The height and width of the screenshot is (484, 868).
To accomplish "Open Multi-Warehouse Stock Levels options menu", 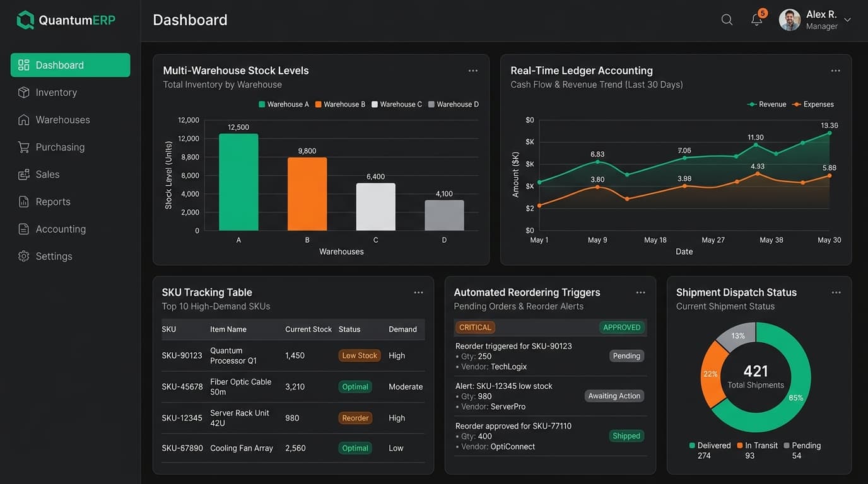I will (x=473, y=71).
